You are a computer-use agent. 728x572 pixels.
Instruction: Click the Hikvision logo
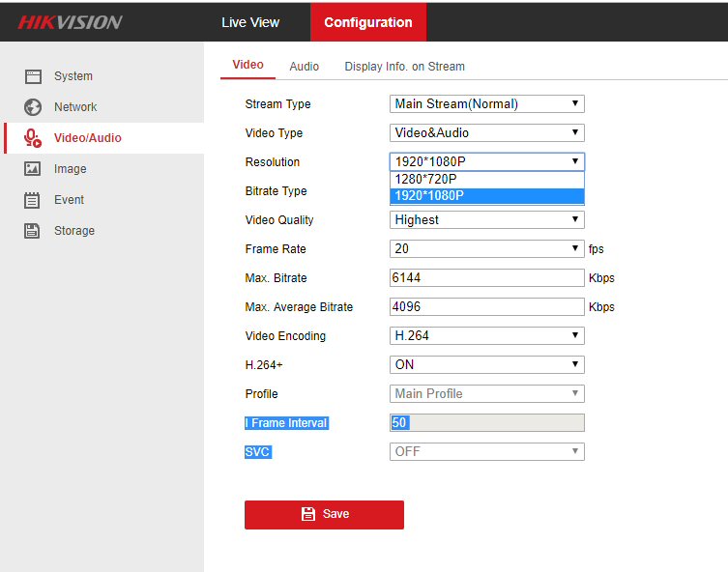pyautogui.click(x=70, y=22)
